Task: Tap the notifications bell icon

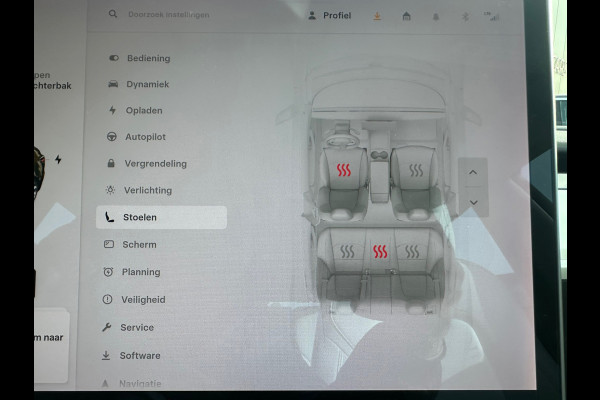Action: tap(436, 17)
